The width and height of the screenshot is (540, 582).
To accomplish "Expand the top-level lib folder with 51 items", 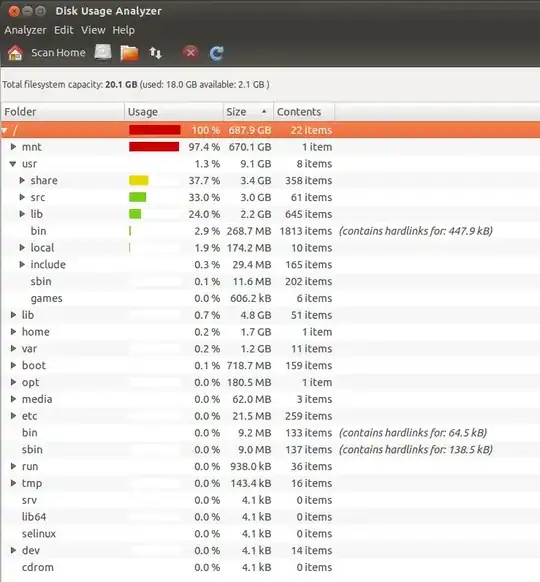I will point(13,315).
